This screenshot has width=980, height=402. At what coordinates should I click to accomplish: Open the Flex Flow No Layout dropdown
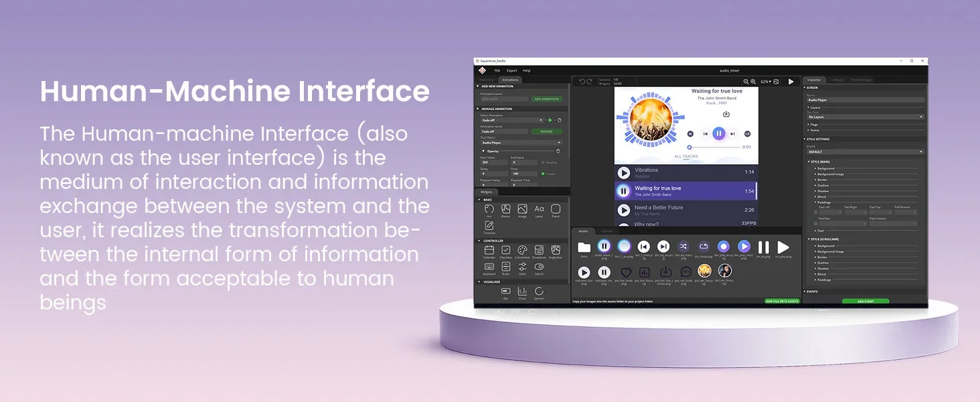point(866,117)
